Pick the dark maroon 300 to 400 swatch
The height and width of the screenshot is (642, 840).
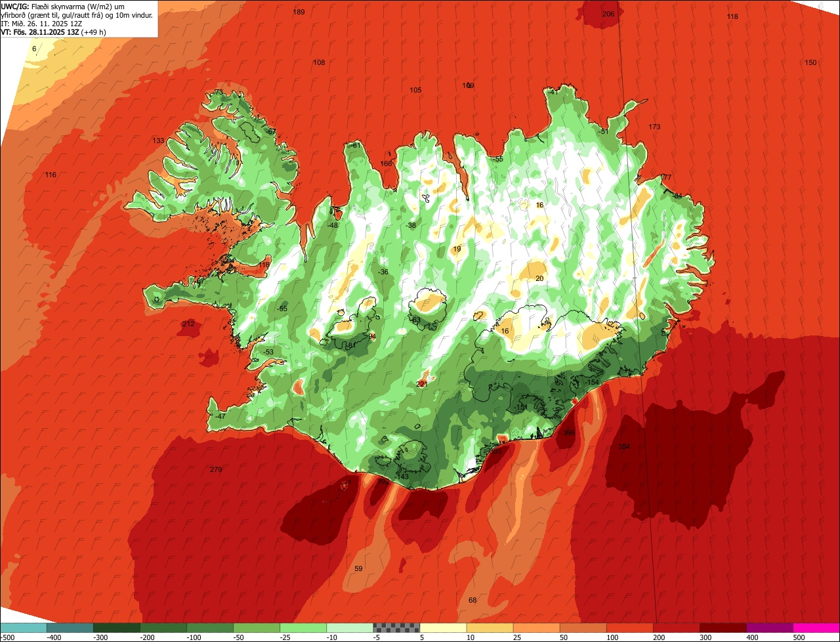723,628
